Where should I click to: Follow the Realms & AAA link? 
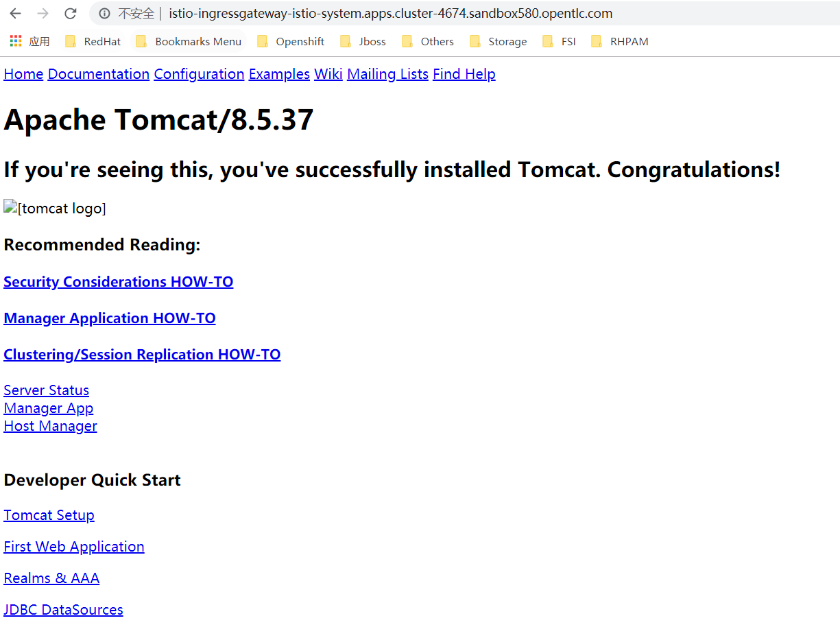pos(51,578)
